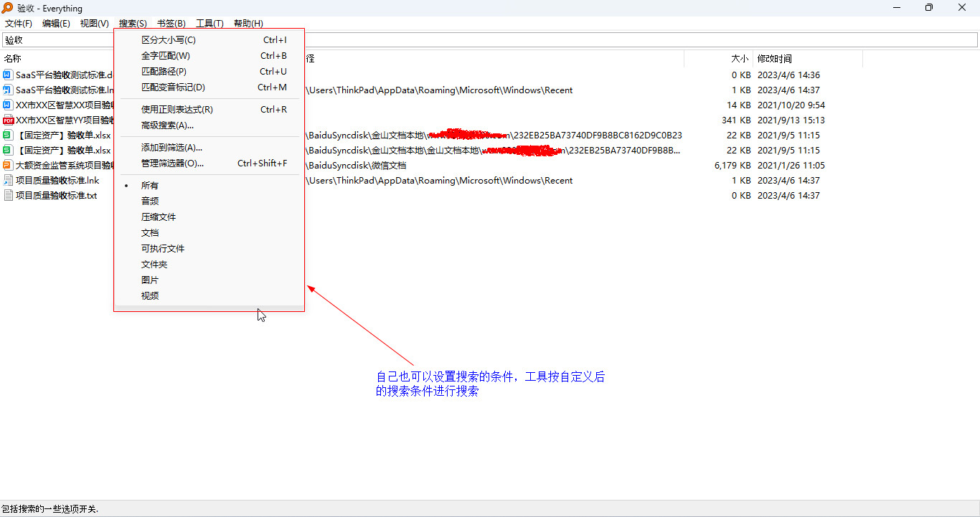Click xlsx icon of 验收单.xlsx with path ending C0B23
This screenshot has width=980, height=517.
[8, 136]
